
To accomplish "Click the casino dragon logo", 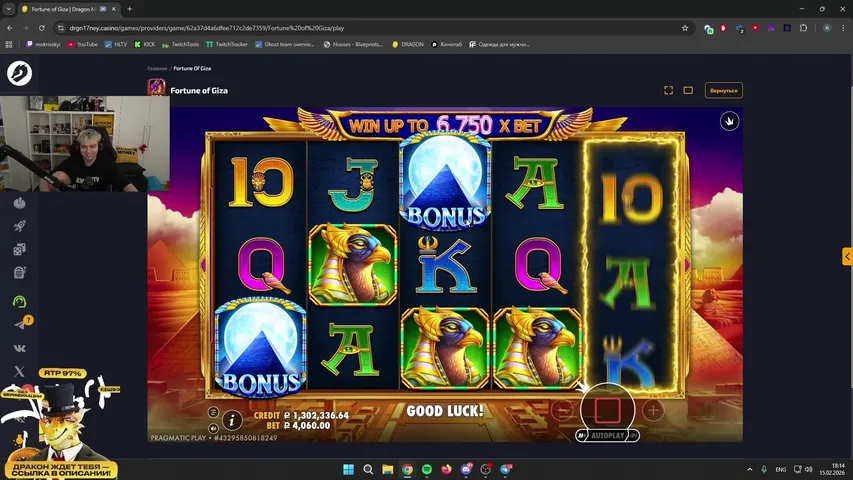I will tap(19, 73).
